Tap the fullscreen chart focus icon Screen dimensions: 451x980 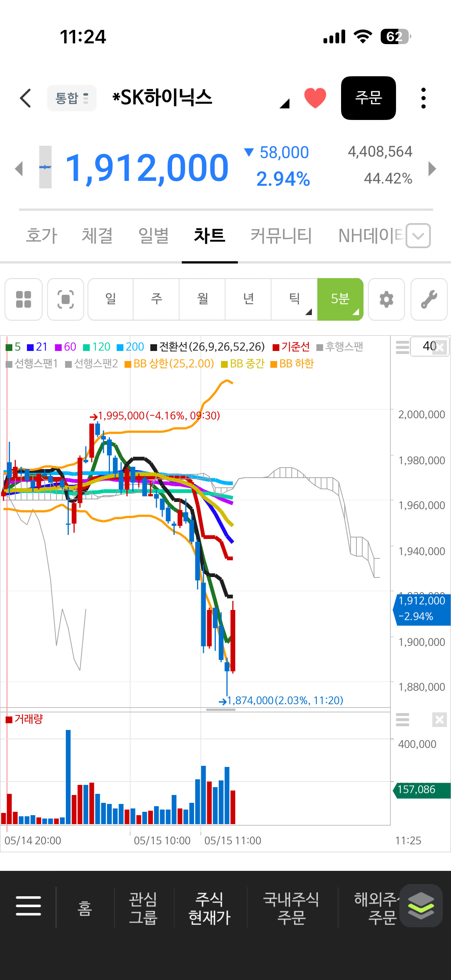[x=65, y=299]
